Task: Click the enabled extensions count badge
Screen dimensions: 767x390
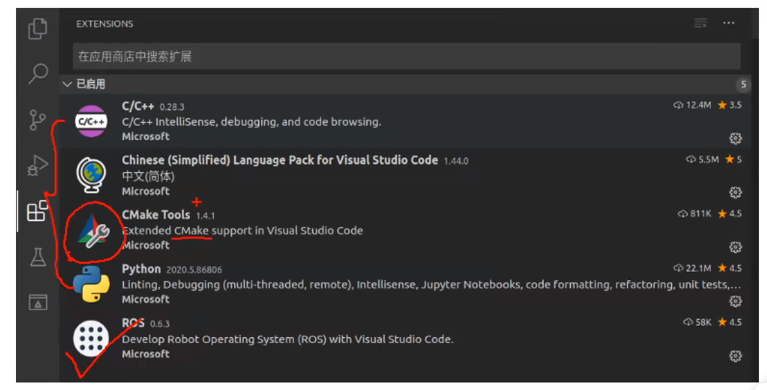Action: (743, 84)
